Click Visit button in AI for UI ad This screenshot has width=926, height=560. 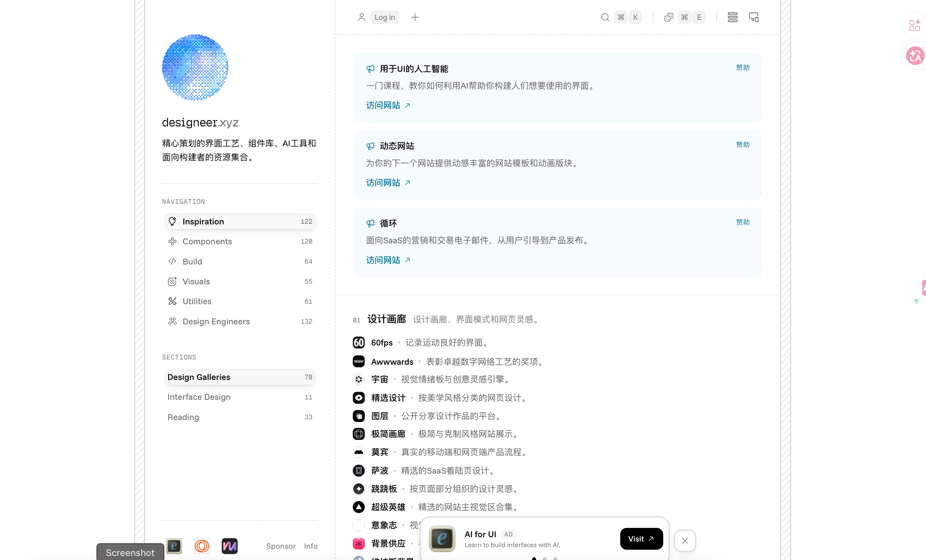click(641, 538)
